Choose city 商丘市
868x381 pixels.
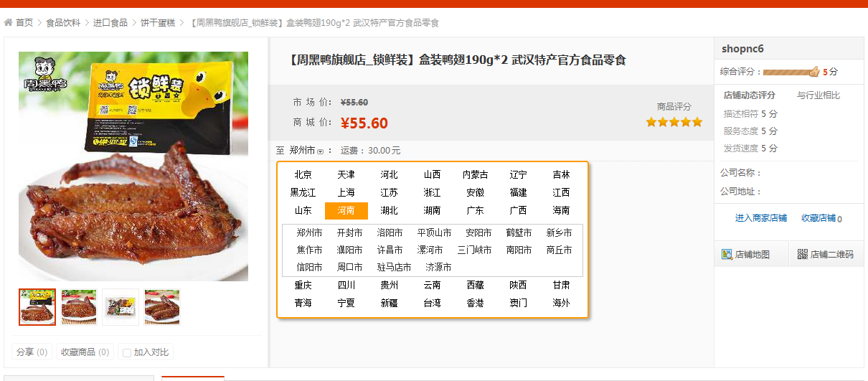pyautogui.click(x=559, y=250)
